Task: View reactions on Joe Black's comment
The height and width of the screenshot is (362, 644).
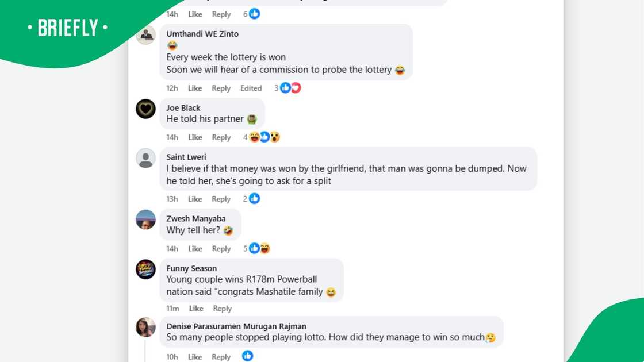Action: 262,137
